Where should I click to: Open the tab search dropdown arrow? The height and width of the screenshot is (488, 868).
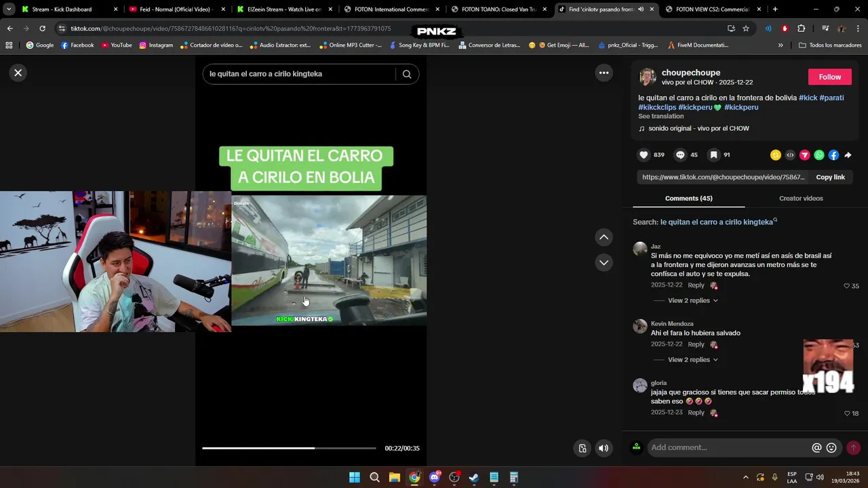click(x=8, y=9)
